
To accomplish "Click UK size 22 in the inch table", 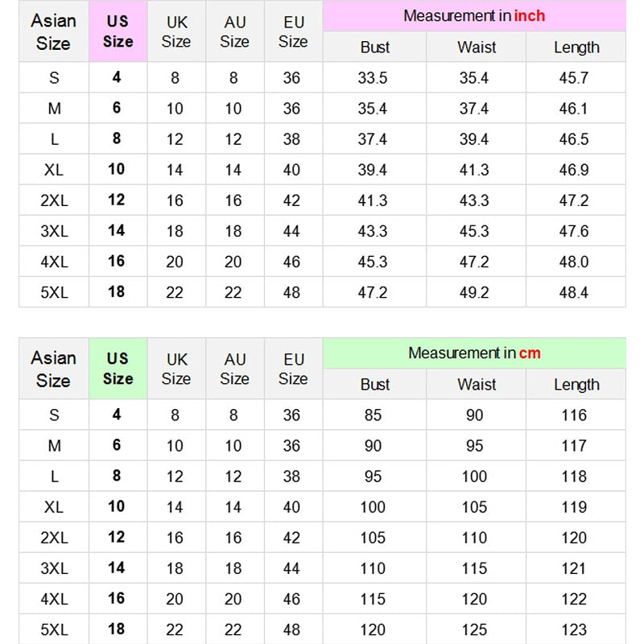I will (175, 292).
